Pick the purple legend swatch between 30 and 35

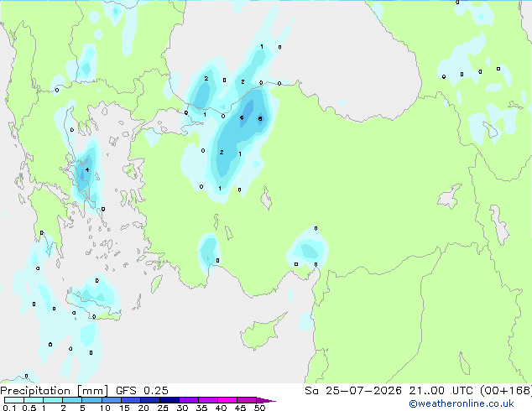tap(189, 400)
